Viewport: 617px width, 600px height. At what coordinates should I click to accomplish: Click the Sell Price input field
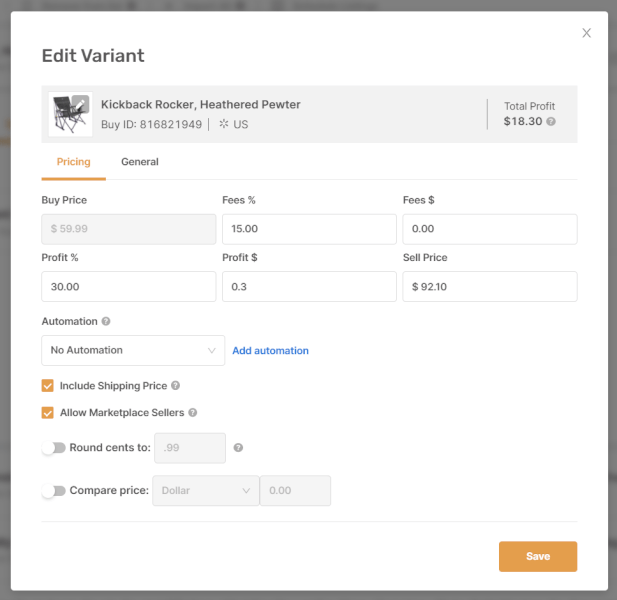click(490, 286)
